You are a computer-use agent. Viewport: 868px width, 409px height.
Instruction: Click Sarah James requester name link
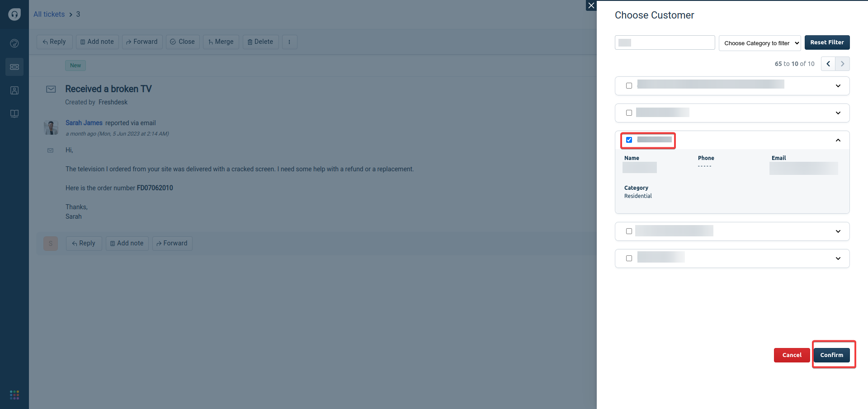[x=84, y=123]
